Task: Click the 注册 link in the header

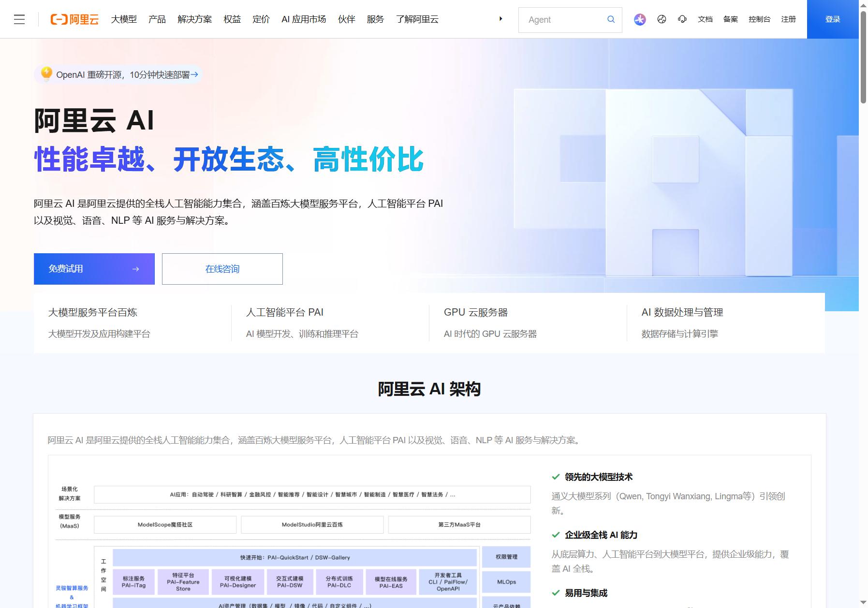Action: [x=789, y=19]
